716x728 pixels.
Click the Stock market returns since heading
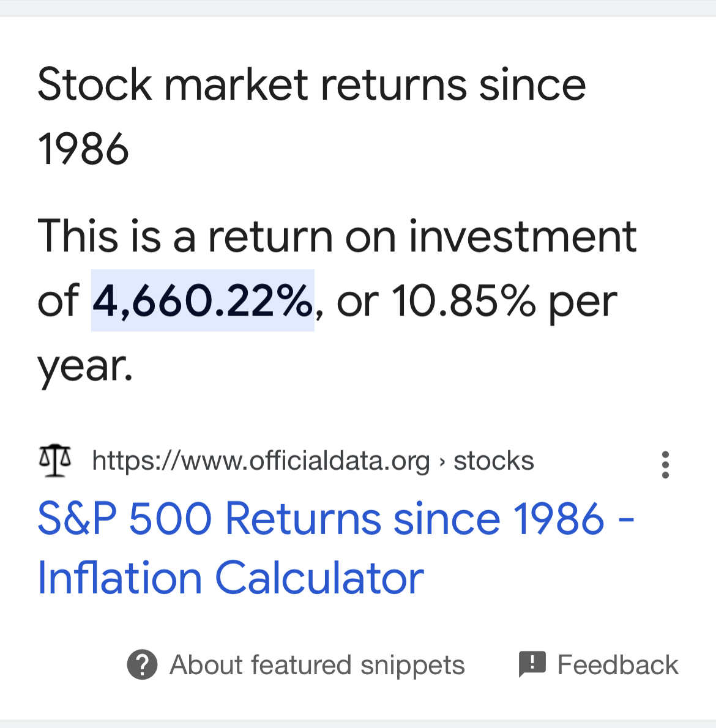311,84
